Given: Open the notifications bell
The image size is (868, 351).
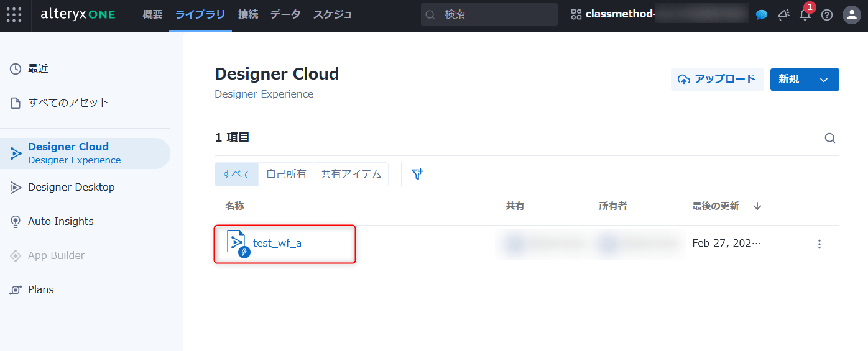Looking at the screenshot, I should [x=805, y=15].
